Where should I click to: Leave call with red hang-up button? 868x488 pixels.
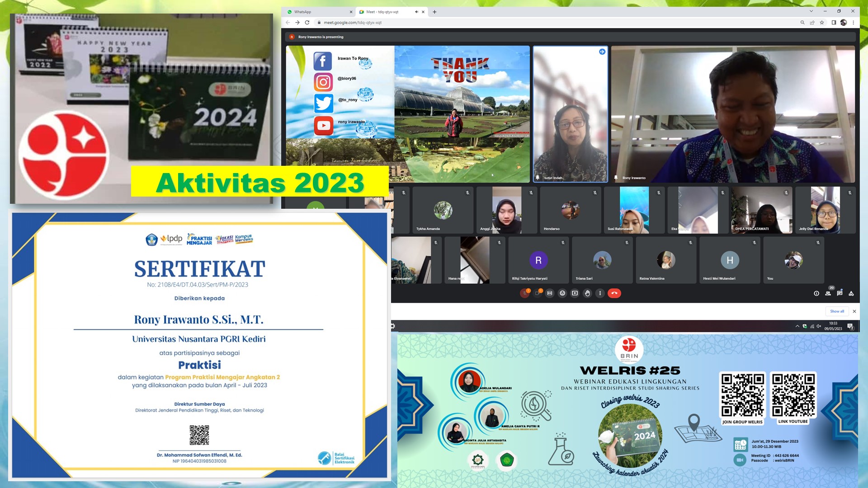[614, 293]
